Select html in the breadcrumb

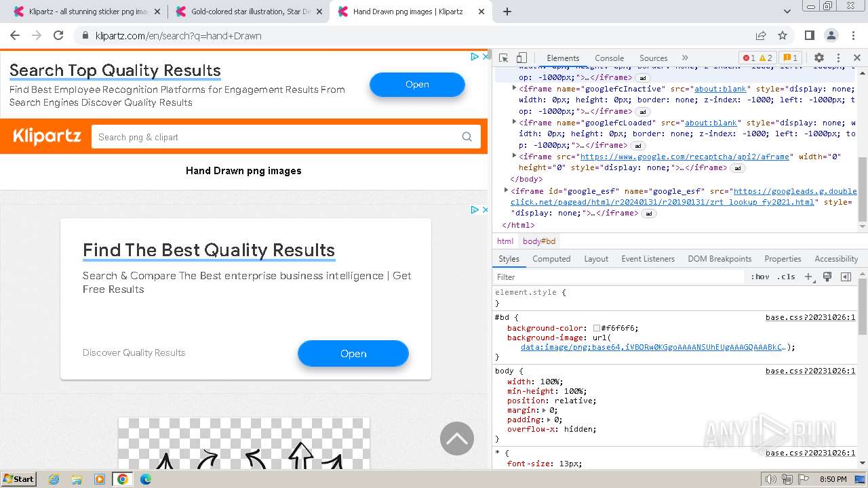tap(505, 241)
